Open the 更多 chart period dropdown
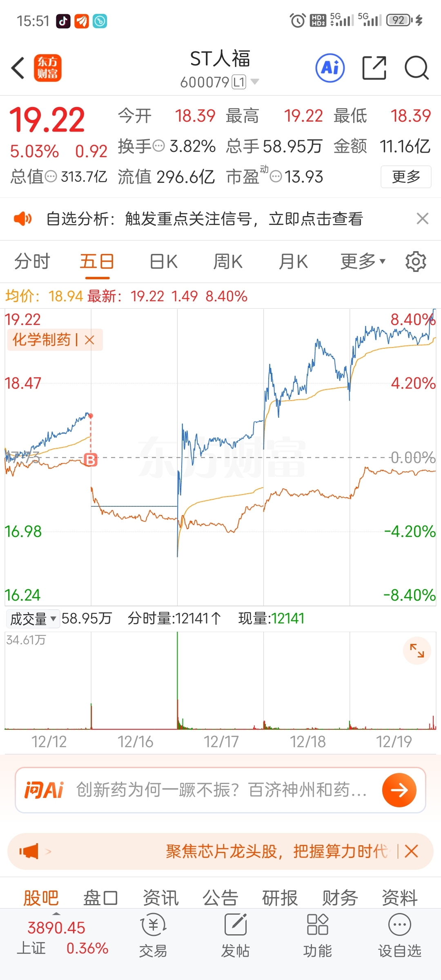Viewport: 441px width, 980px height. pyautogui.click(x=363, y=261)
